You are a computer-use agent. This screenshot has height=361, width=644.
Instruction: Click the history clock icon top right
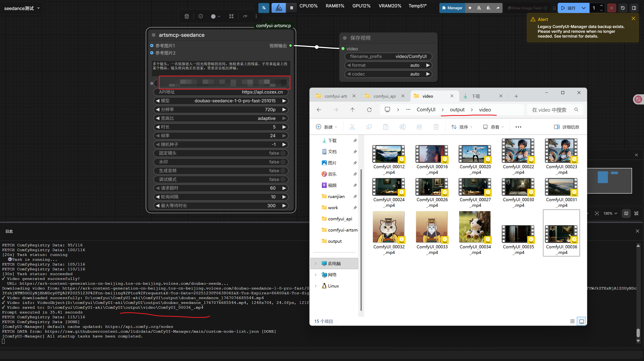(623, 8)
